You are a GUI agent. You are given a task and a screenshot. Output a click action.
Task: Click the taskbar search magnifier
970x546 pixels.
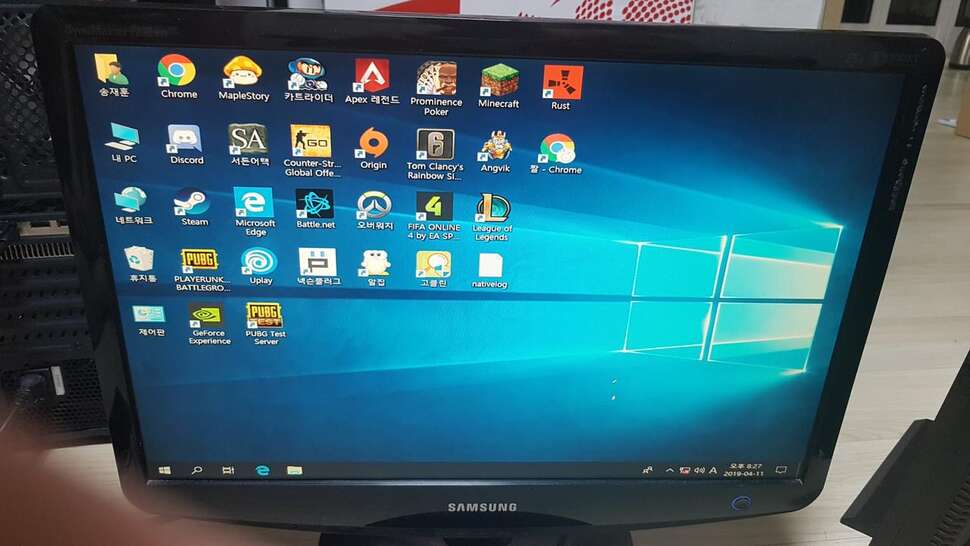197,470
